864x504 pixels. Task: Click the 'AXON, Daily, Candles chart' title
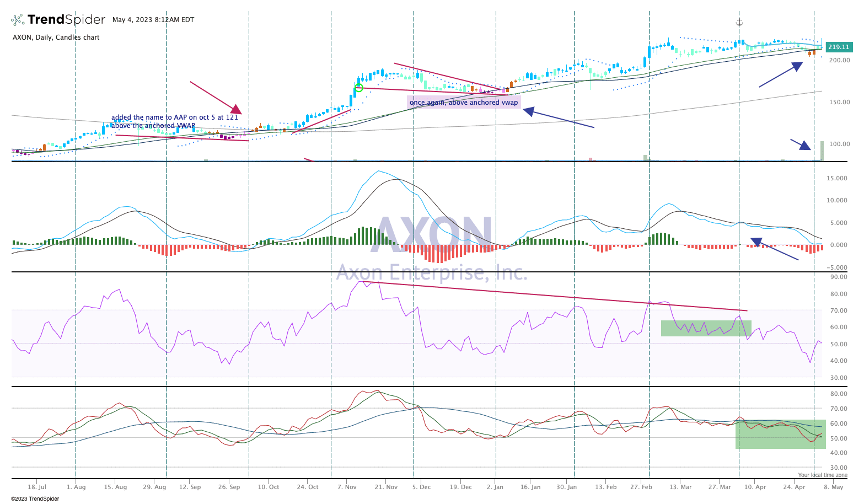(x=56, y=37)
